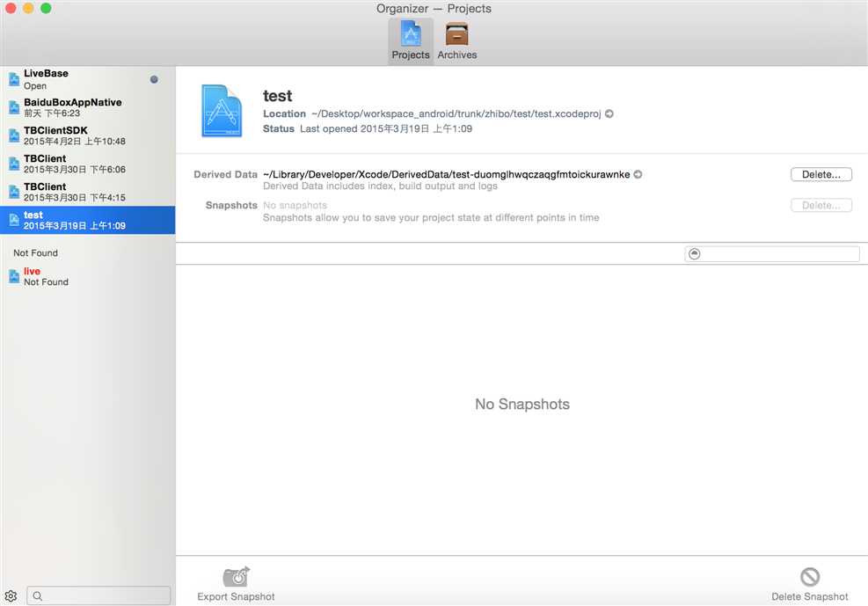This screenshot has width=868, height=606.
Task: Click Delete Snapshot button
Action: pos(809,584)
